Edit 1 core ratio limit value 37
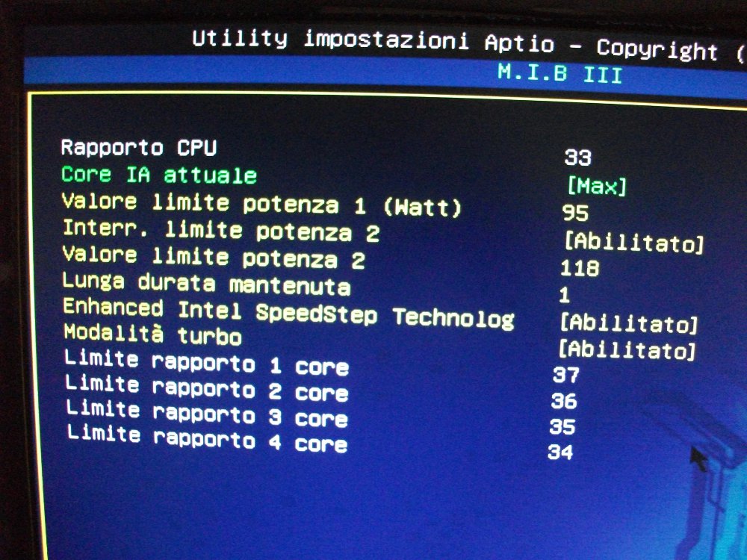The width and height of the screenshot is (747, 560). tap(566, 375)
